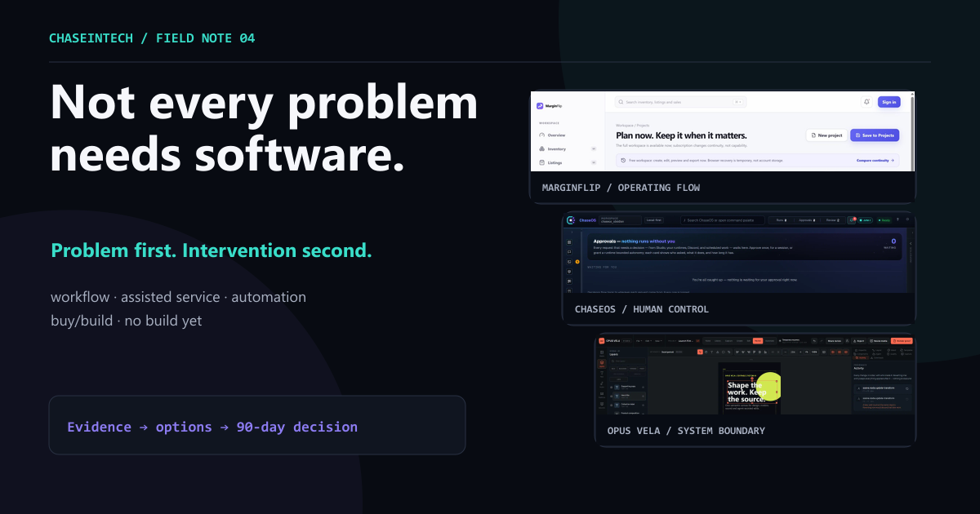Viewport: 980px width, 514px height.
Task: Select the active orange select tool in Opus Vela
Action: click(x=700, y=352)
